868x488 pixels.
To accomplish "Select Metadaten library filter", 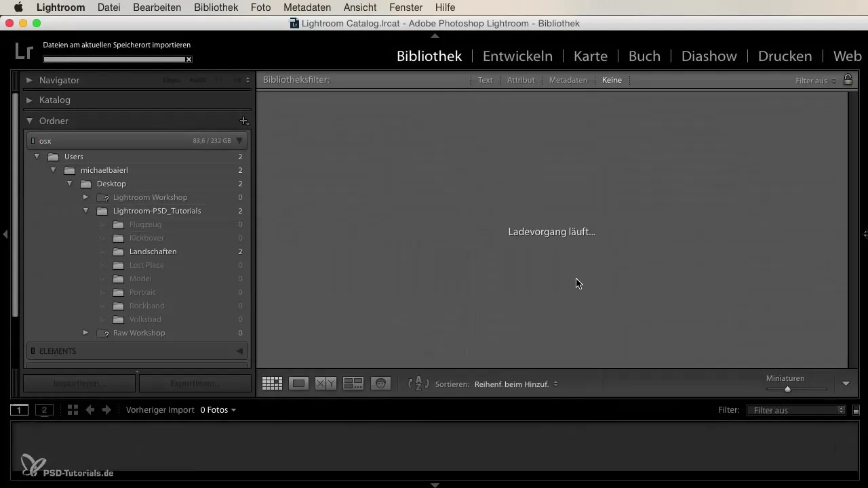I will [568, 80].
